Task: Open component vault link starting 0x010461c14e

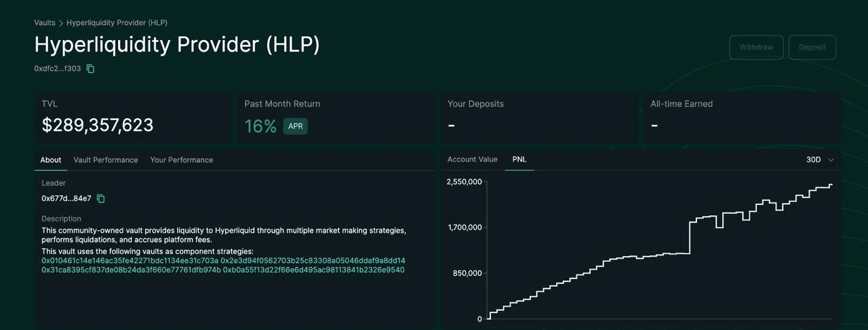Action: (x=130, y=261)
